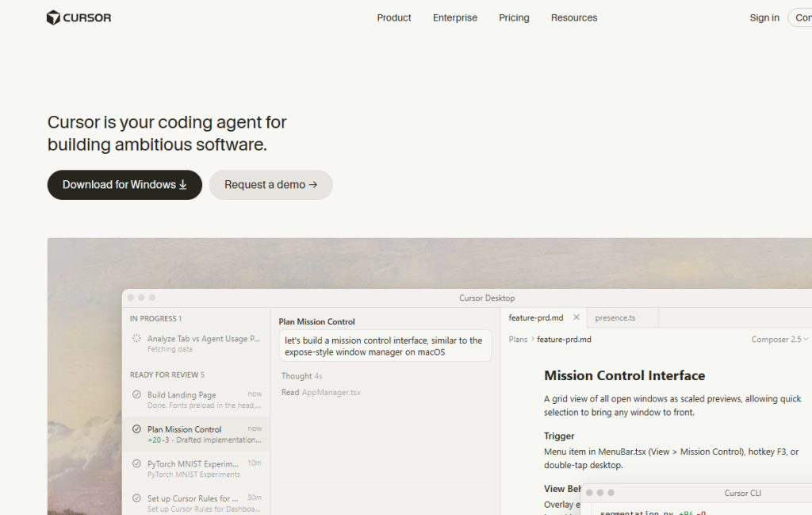The image size is (812, 515).
Task: Click the mission control prompt message box
Action: tap(385, 346)
